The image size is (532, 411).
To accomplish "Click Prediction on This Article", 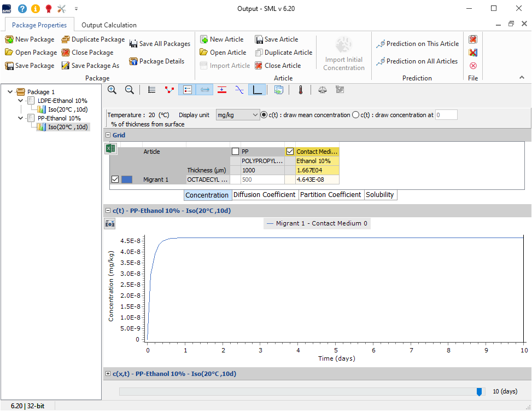I will pyautogui.click(x=418, y=44).
